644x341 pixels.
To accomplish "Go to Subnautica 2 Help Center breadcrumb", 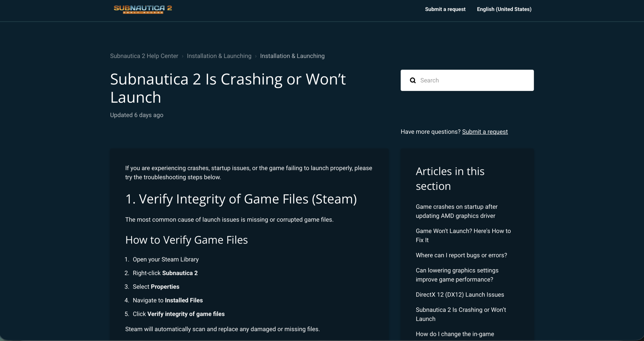I will (x=144, y=56).
